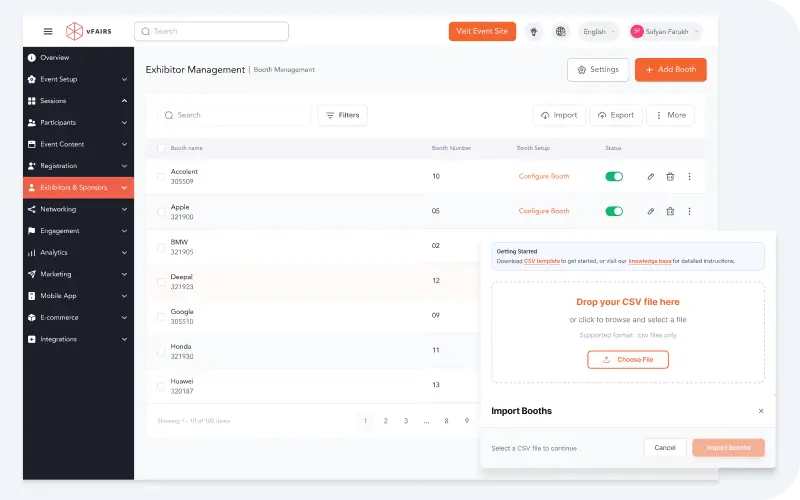Expand Registration chevron
The width and height of the screenshot is (800, 500).
[x=124, y=166]
